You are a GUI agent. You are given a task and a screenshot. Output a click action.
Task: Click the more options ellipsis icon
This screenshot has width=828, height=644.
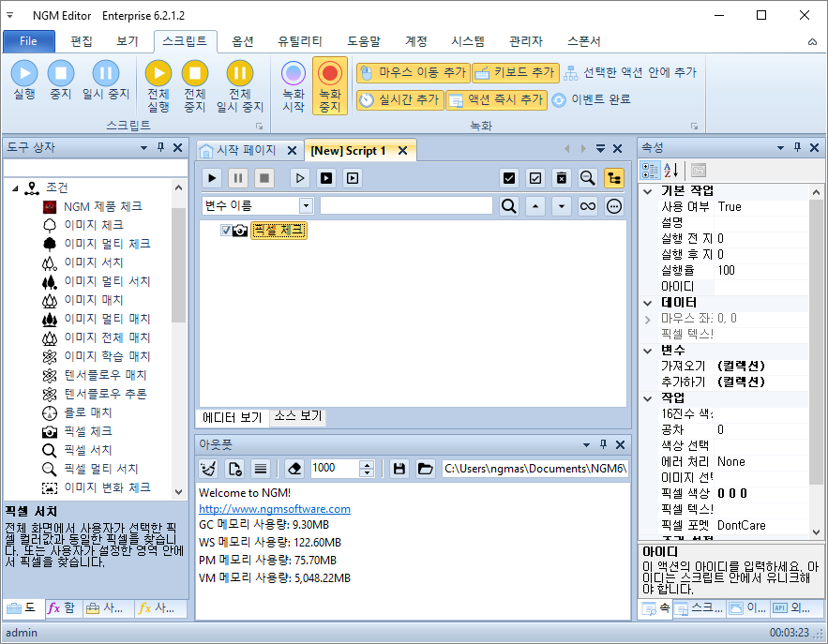613,206
